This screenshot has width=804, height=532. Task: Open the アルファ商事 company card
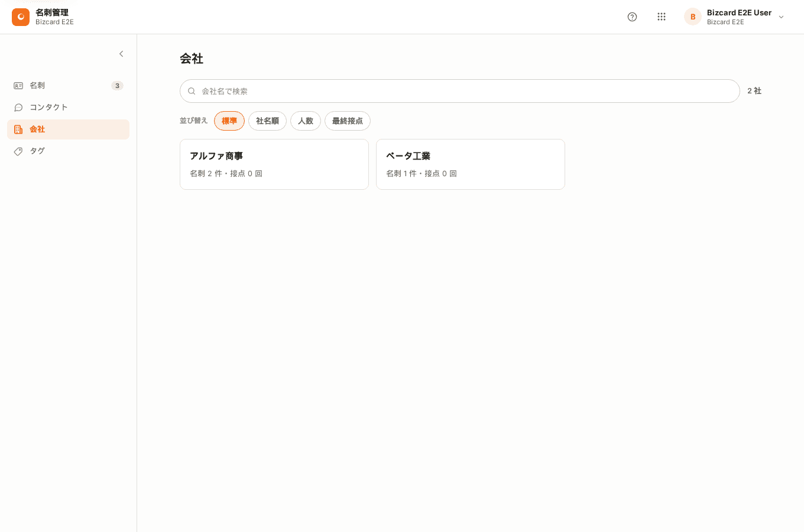click(274, 164)
